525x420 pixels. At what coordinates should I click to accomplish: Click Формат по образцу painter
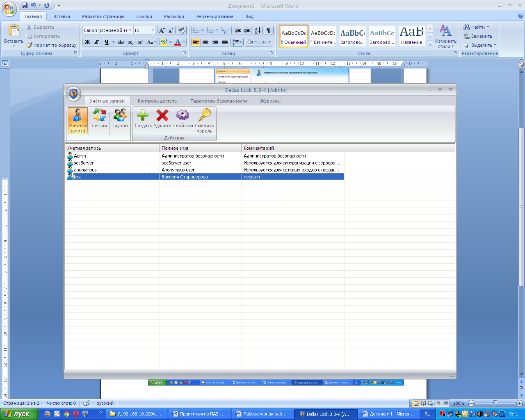[x=51, y=45]
